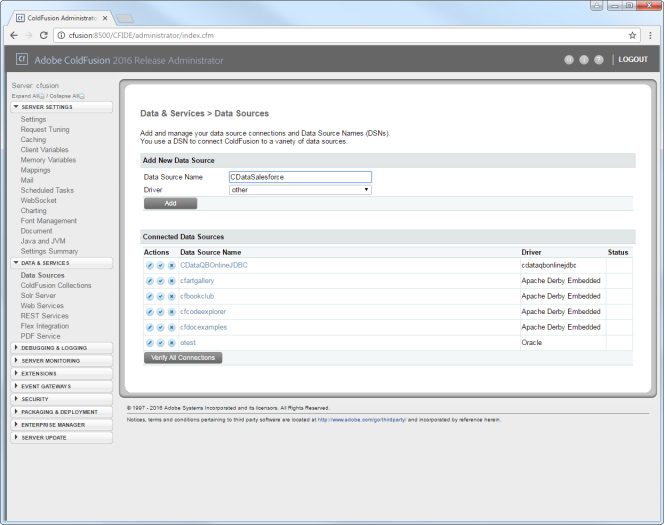Open the REST Services sidebar item
665x525 pixels.
tap(45, 316)
